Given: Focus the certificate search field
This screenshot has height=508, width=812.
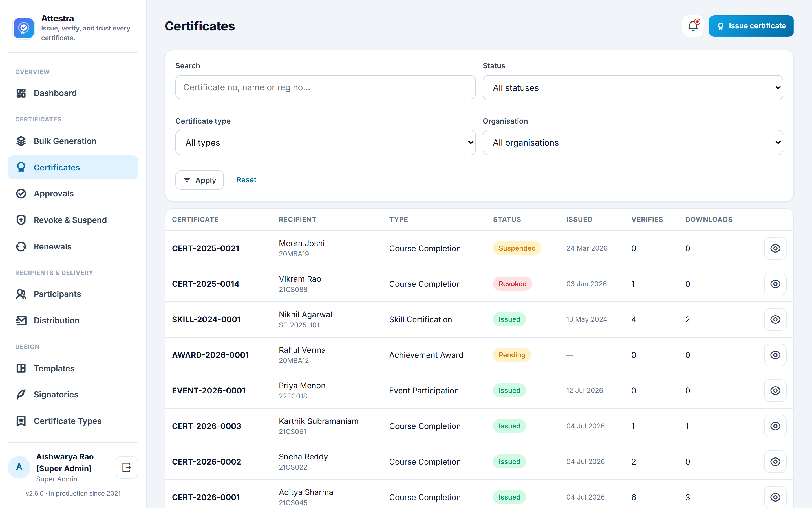Looking at the screenshot, I should 325,87.
